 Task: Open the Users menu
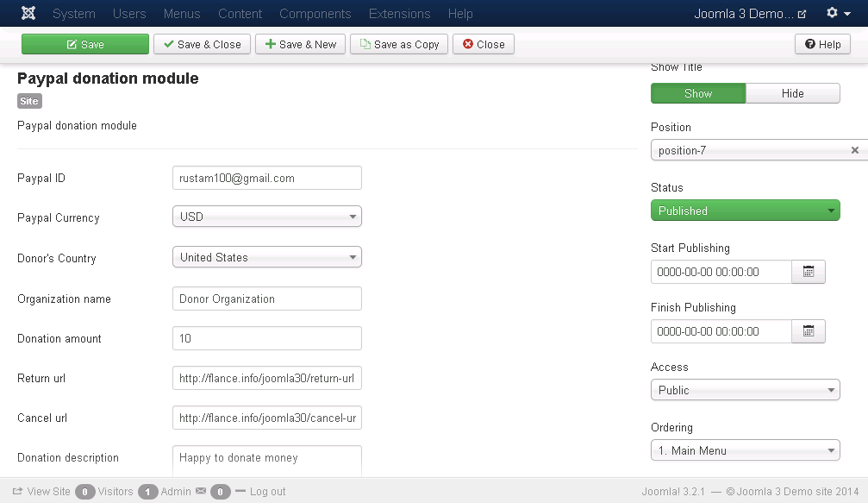click(x=129, y=13)
